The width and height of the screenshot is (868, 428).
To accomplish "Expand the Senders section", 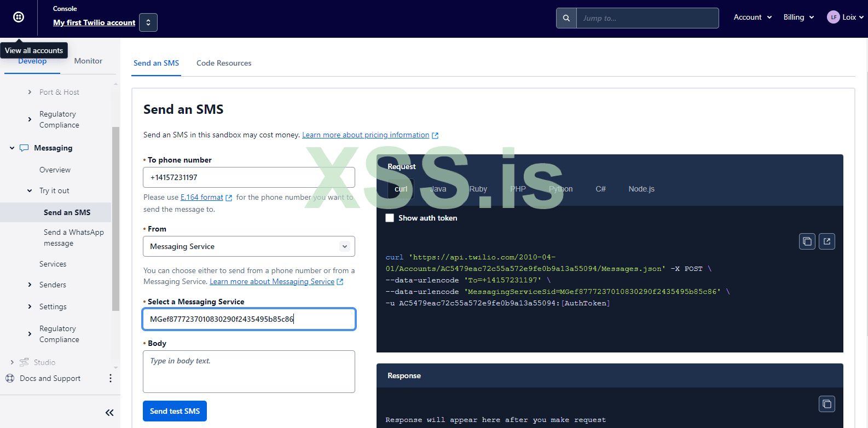I will pyautogui.click(x=30, y=285).
